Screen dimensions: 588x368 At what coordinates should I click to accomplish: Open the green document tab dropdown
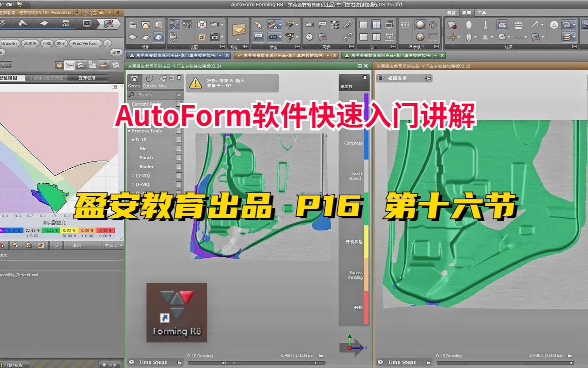[435, 55]
